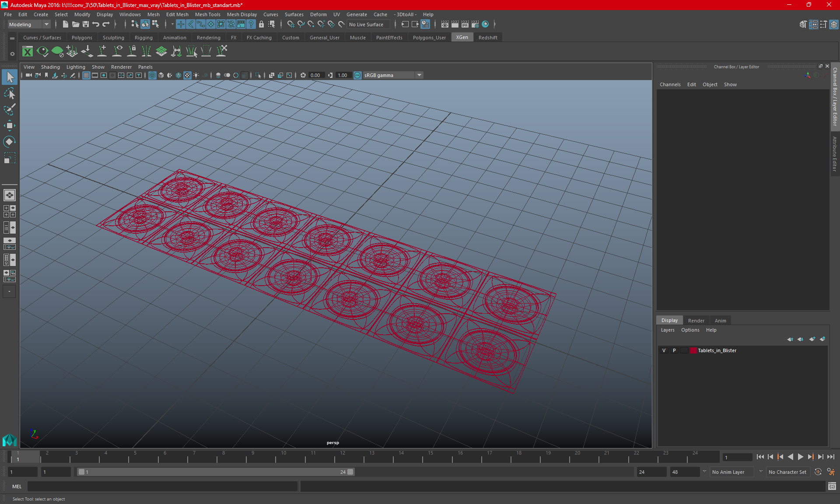
Task: Click the IPR render icon
Action: point(465,24)
